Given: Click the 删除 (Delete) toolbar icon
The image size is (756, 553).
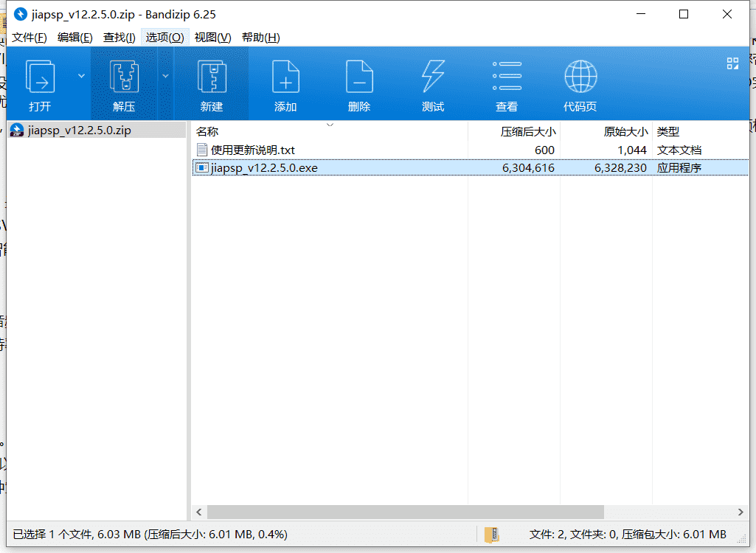Looking at the screenshot, I should 359,77.
